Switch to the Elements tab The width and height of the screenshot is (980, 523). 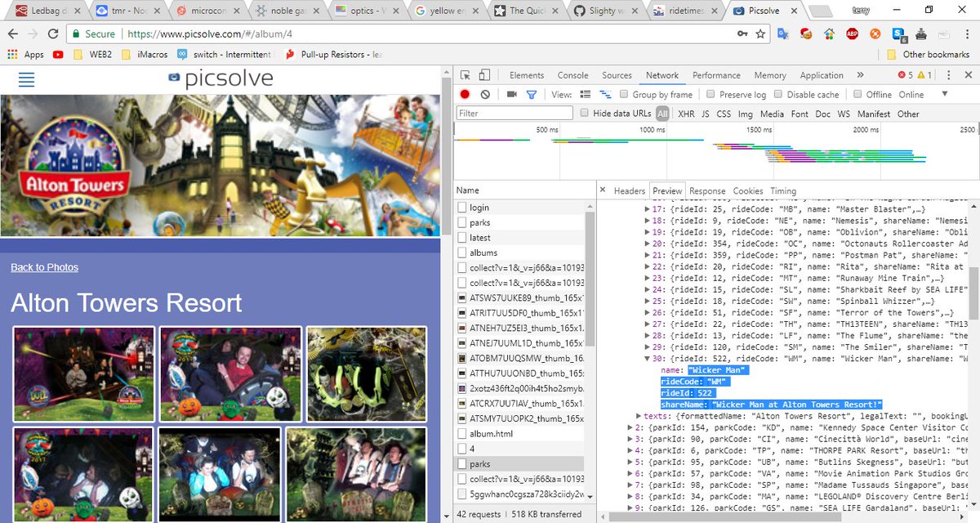coord(526,75)
